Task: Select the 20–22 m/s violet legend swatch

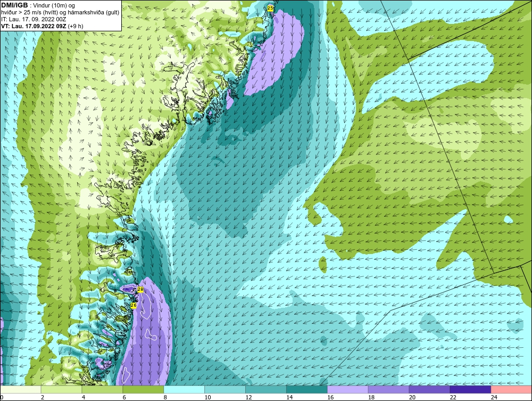Action: [x=429, y=389]
